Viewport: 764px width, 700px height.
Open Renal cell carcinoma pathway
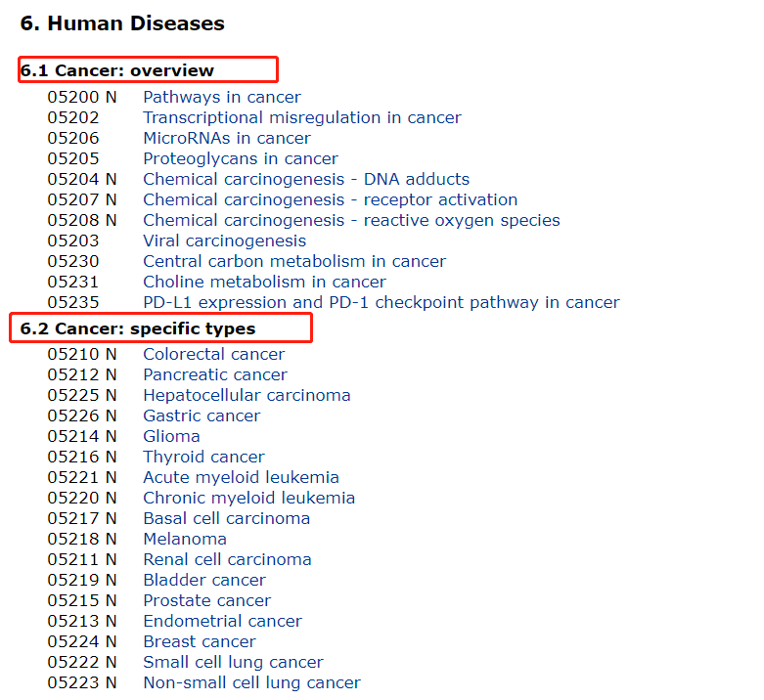tap(228, 559)
